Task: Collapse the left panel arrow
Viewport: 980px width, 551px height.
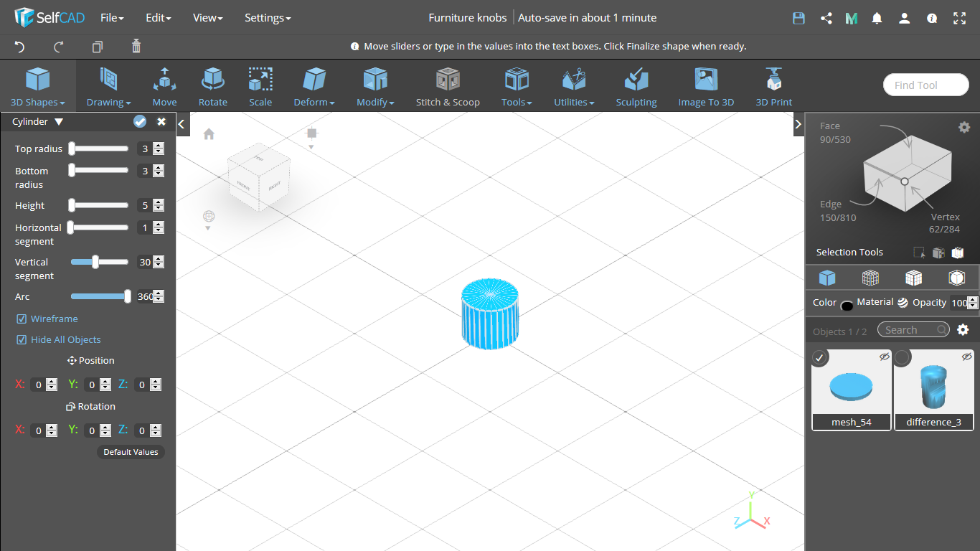Action: click(182, 124)
